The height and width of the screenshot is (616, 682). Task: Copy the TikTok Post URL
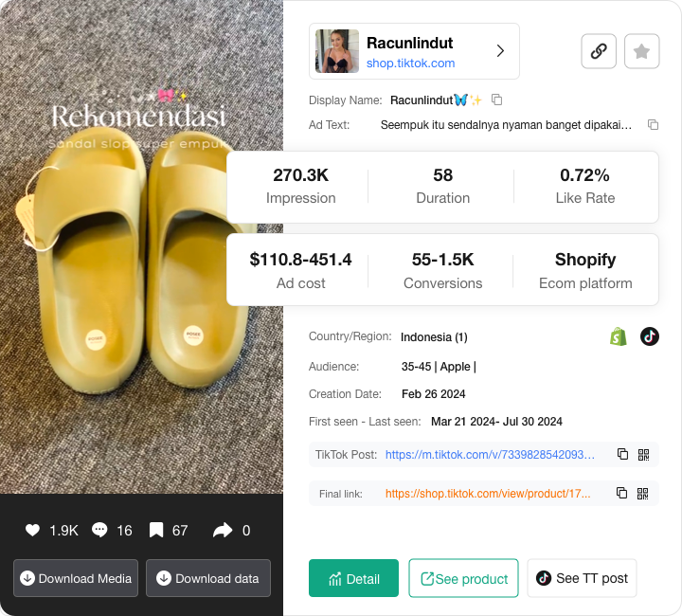pos(622,454)
